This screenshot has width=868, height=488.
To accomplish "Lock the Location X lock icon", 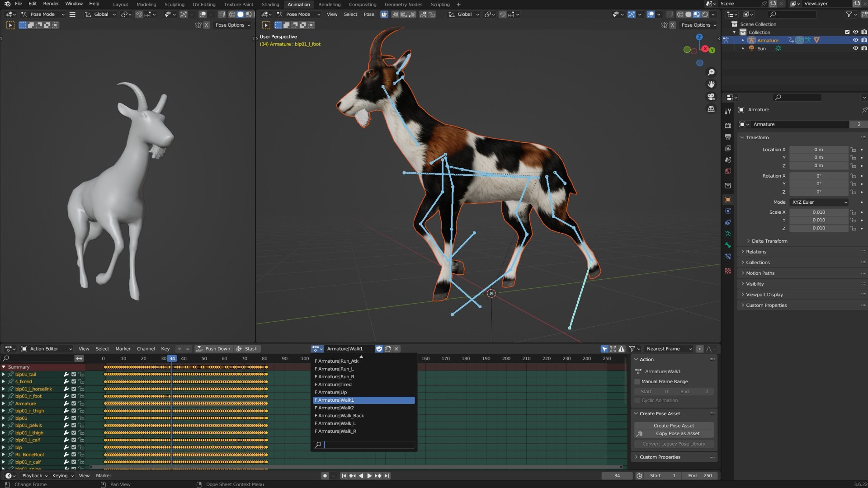I will [x=853, y=150].
